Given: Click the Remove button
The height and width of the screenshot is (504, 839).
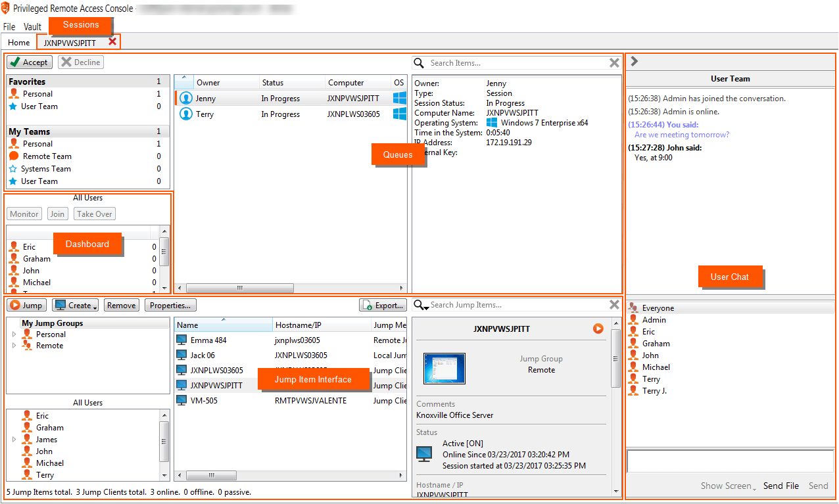Looking at the screenshot, I should point(122,306).
